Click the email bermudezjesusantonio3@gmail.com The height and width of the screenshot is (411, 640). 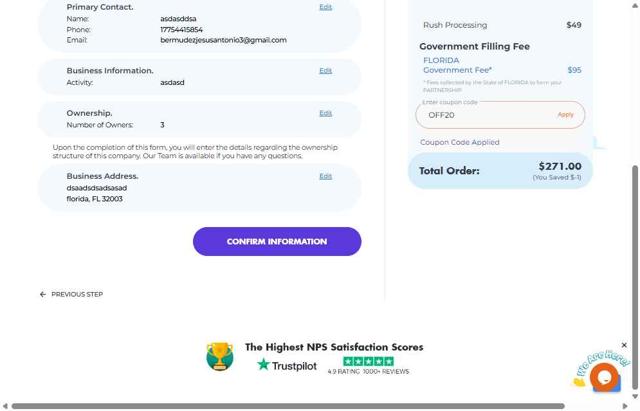[223, 40]
